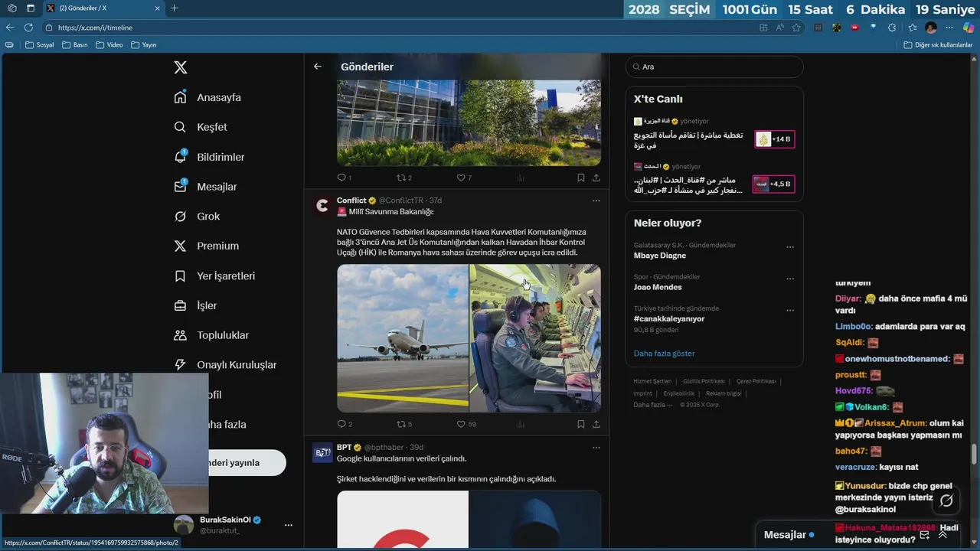Open Çerez Politikası footer link

(756, 381)
